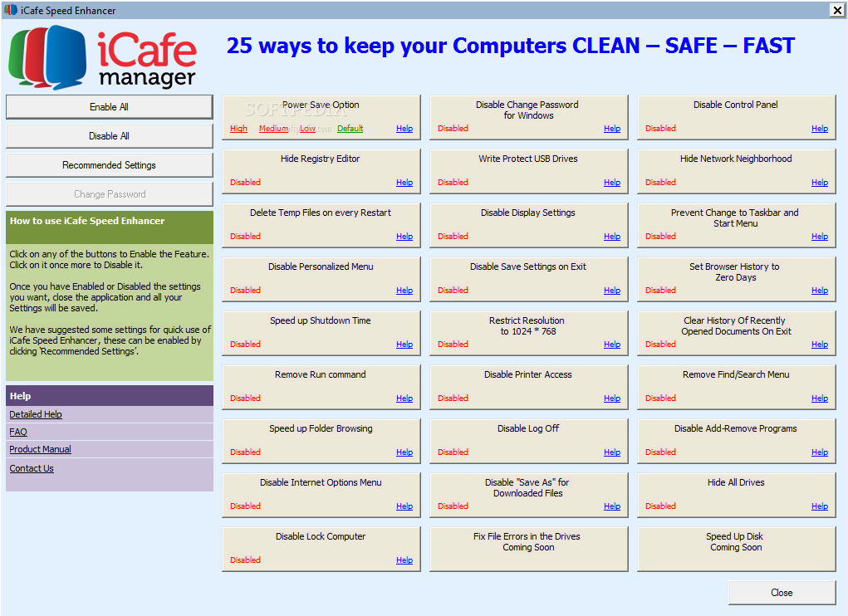Toggle Set Browser History to Zero Days
848x616 pixels.
coord(737,280)
